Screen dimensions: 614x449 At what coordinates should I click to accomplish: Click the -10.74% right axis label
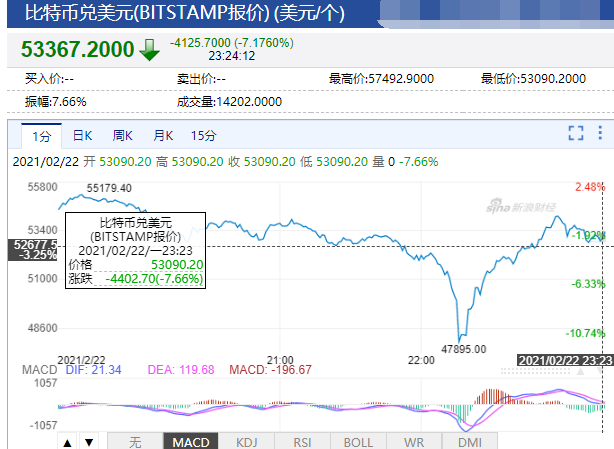tap(585, 333)
